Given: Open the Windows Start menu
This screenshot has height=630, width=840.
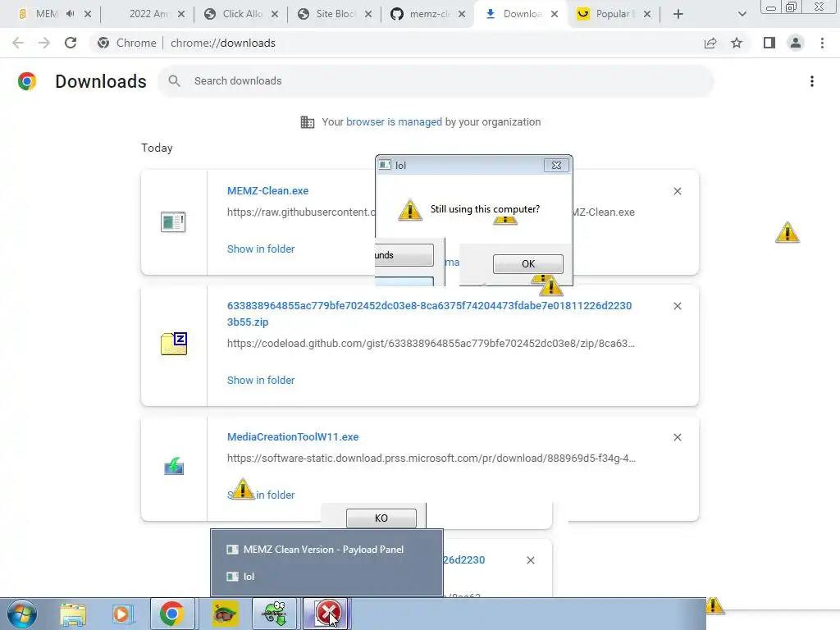Looking at the screenshot, I should pyautogui.click(x=22, y=614).
